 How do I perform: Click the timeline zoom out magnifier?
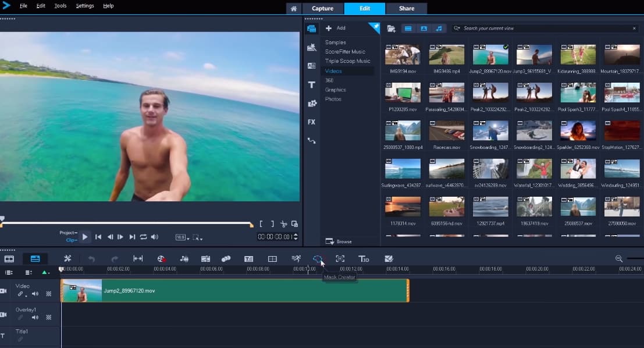click(x=618, y=259)
